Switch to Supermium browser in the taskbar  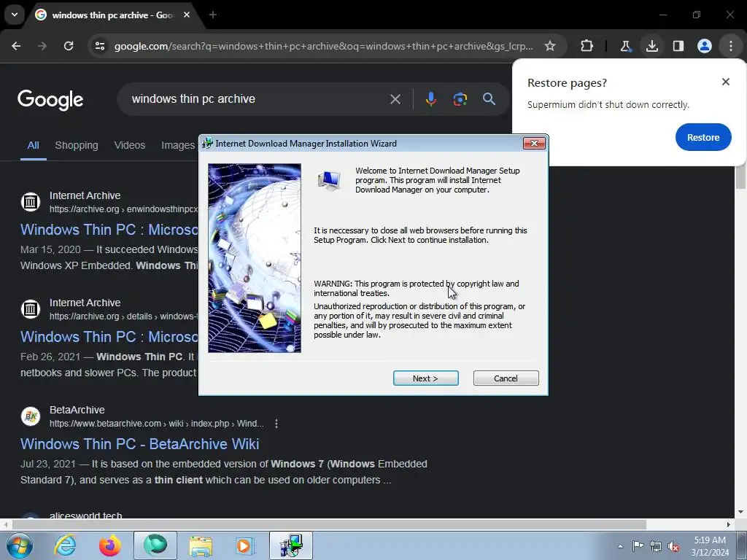pyautogui.click(x=155, y=545)
